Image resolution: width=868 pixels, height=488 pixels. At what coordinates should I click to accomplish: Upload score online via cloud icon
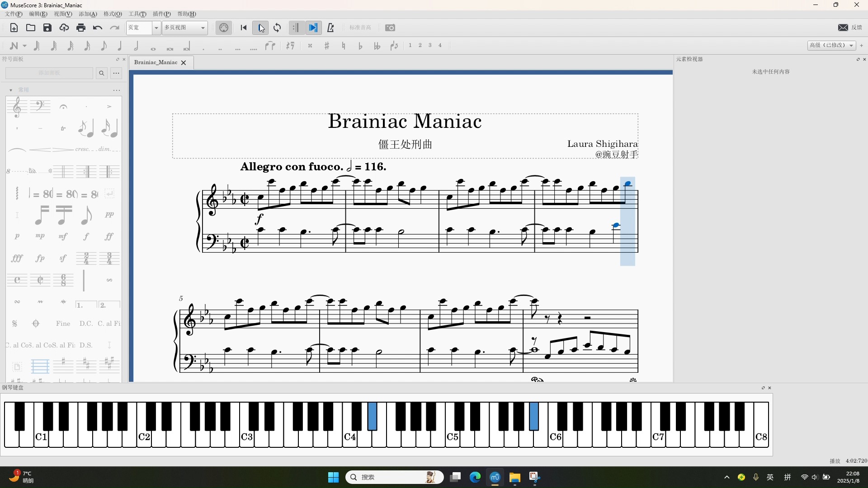[x=64, y=28]
